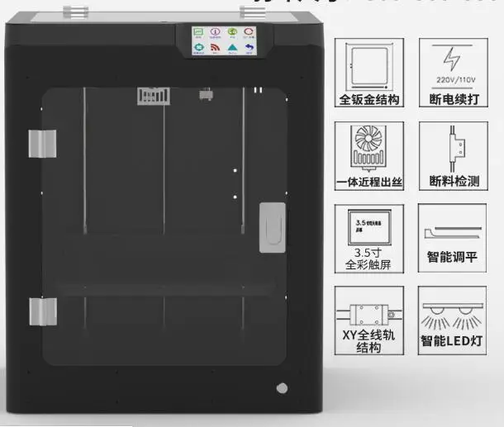Tap the green round icon on the touchscreen
This screenshot has height=427, width=504.
click(x=232, y=32)
